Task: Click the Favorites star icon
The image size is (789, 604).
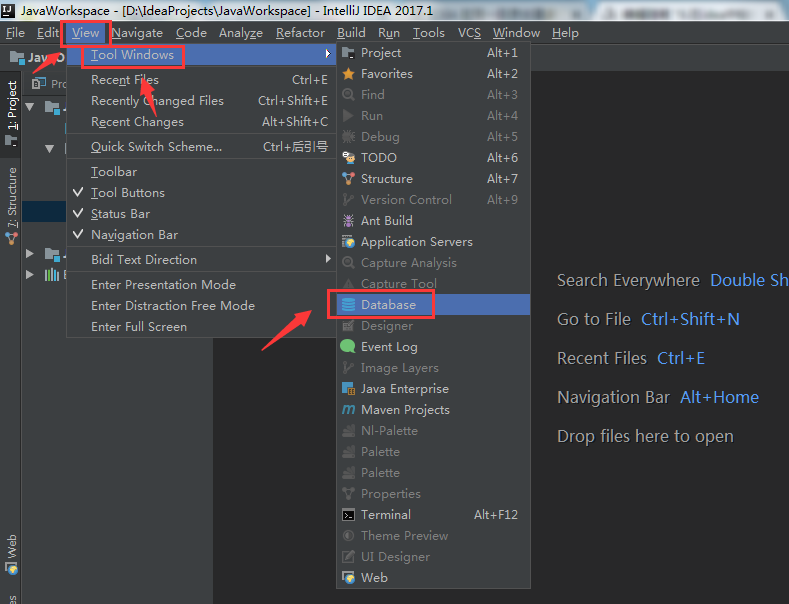Action: coord(348,74)
